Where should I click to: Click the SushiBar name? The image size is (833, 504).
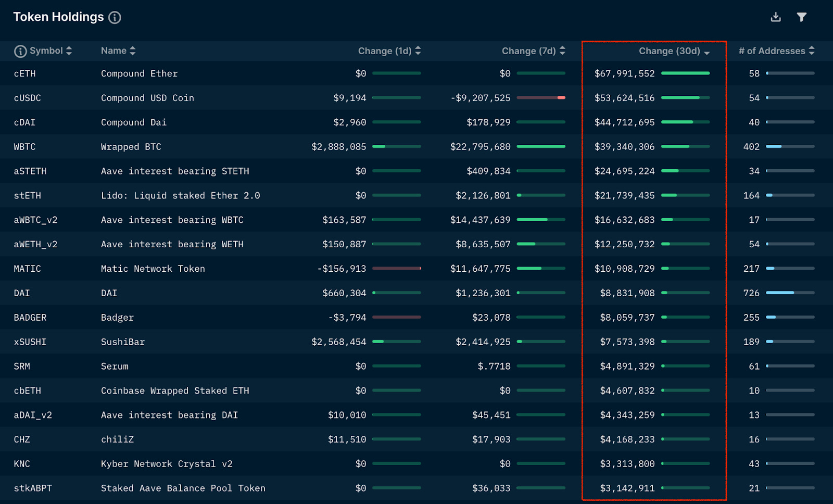123,342
